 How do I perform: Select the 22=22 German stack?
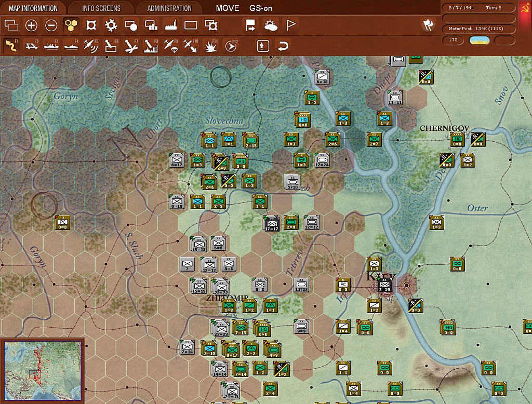[x=220, y=287]
